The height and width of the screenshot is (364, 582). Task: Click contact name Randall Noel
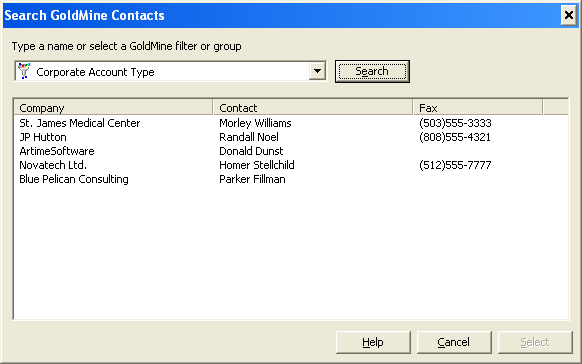pos(249,137)
